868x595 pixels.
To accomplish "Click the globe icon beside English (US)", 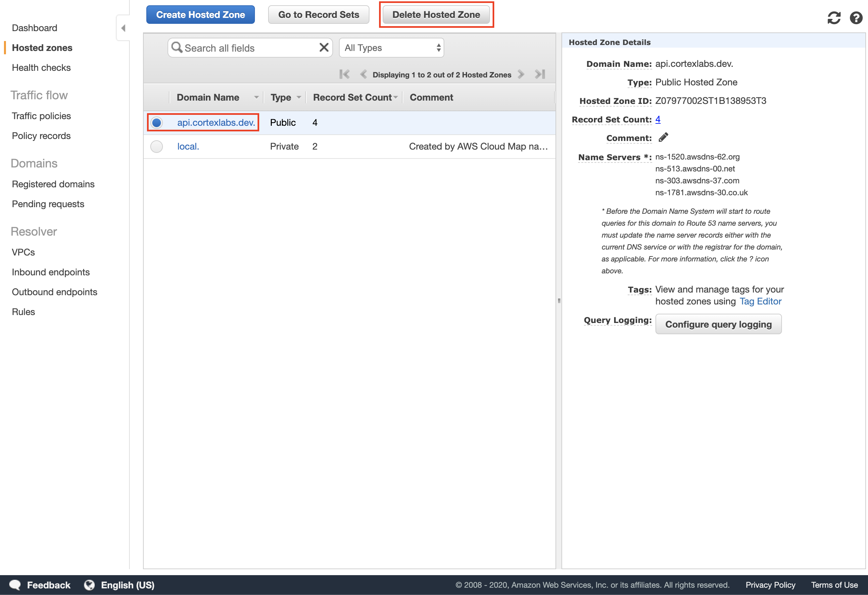I will (x=89, y=585).
